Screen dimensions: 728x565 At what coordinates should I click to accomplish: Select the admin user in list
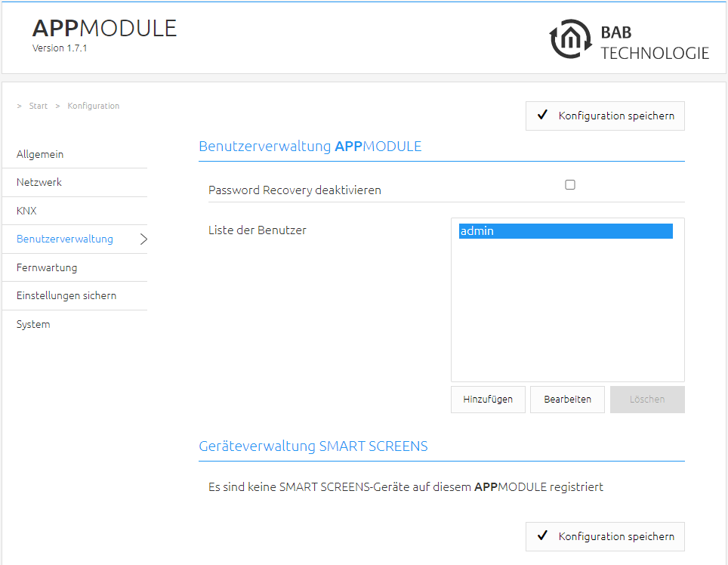(x=566, y=230)
